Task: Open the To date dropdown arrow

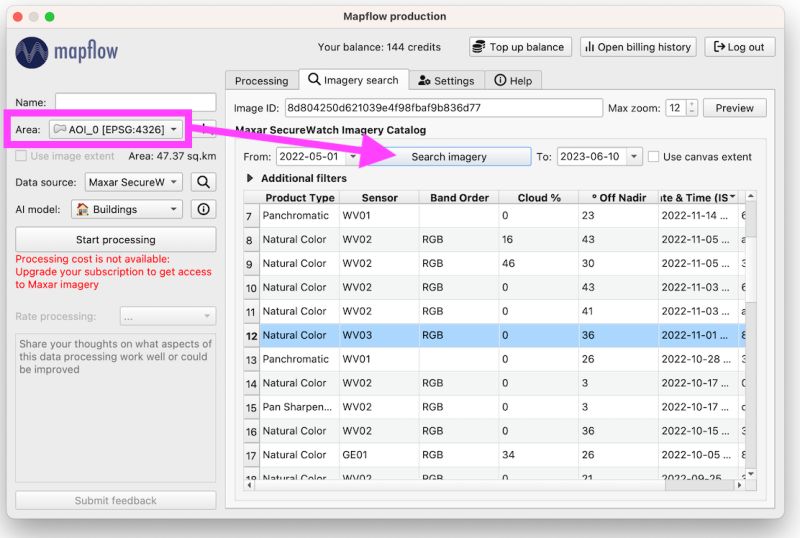Action: click(633, 157)
